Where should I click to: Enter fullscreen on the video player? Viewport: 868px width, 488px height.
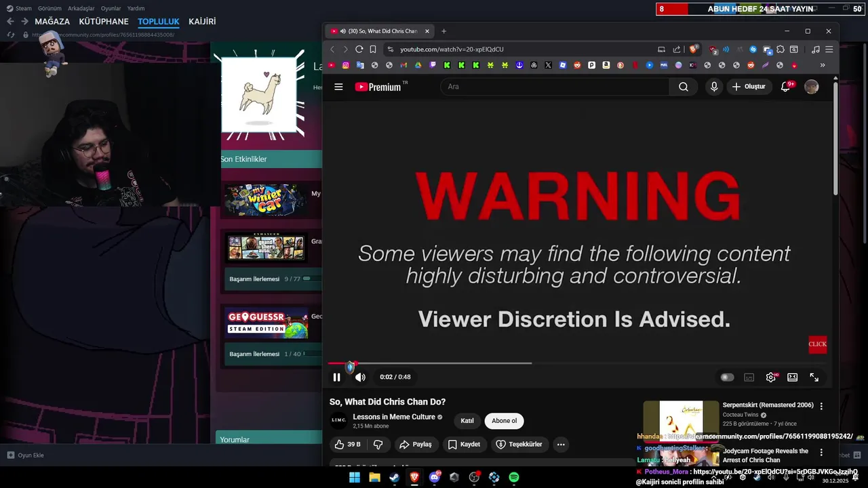(814, 378)
